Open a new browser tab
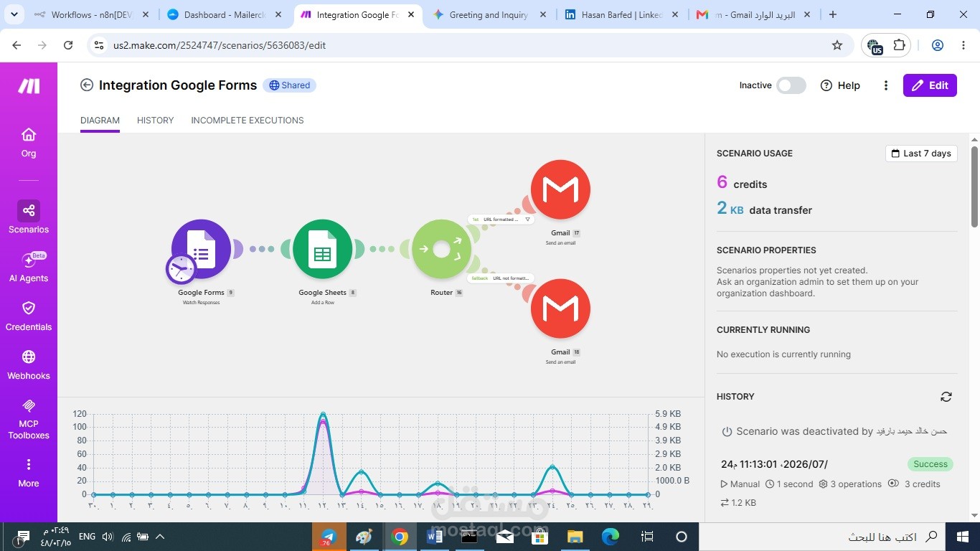The width and height of the screenshot is (980, 551). [x=832, y=14]
